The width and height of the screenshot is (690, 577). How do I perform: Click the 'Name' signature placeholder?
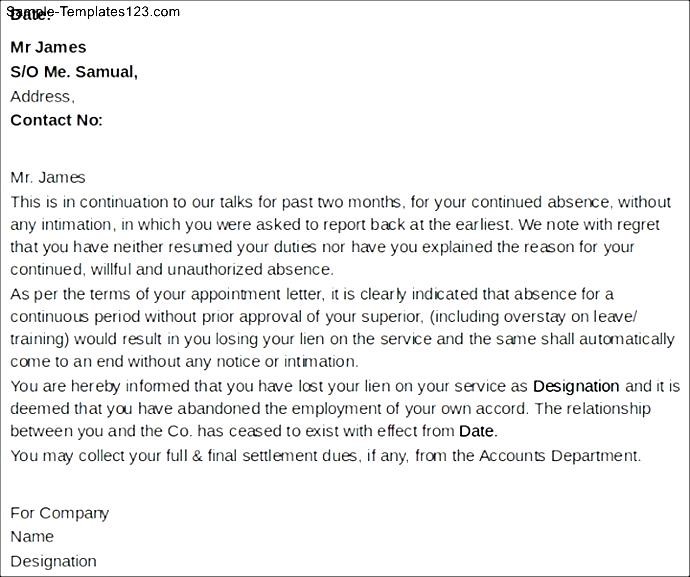point(32,537)
